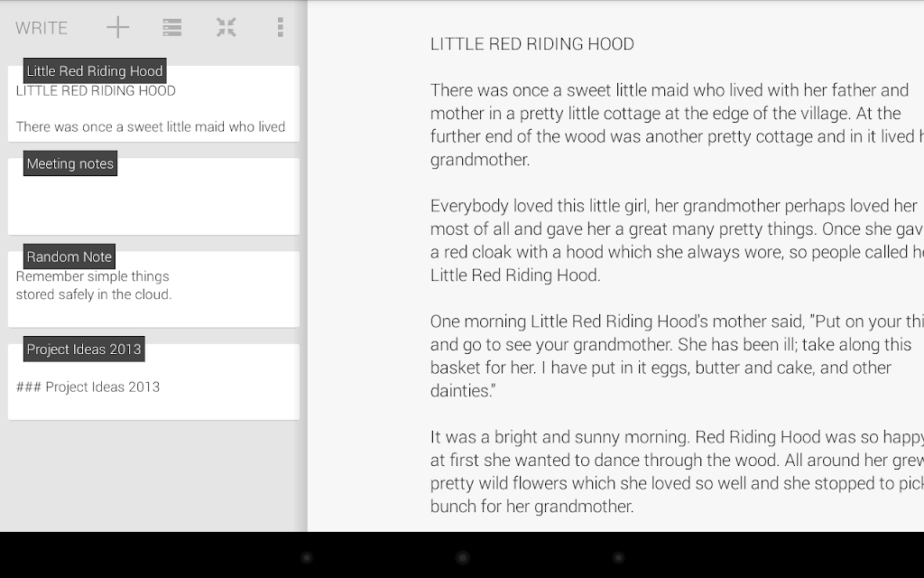Tap the Android recent apps button
The height and width of the screenshot is (578, 924).
[618, 557]
